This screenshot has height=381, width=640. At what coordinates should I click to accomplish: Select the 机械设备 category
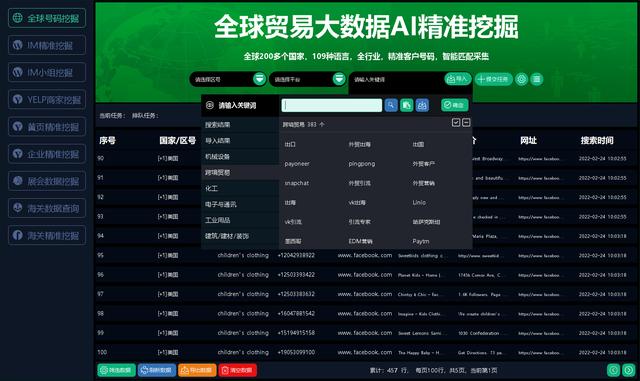(240, 156)
